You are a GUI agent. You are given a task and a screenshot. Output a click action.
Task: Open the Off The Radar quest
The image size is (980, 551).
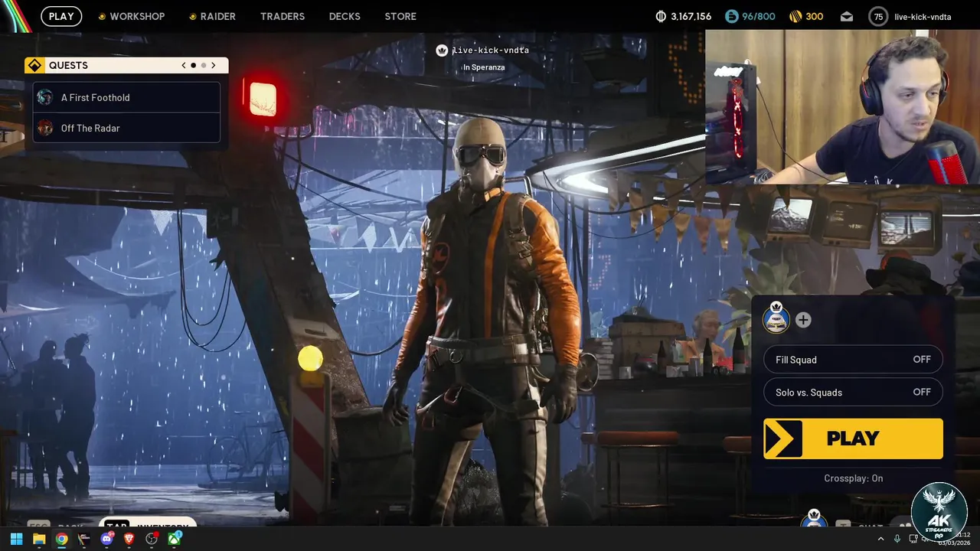tap(126, 128)
